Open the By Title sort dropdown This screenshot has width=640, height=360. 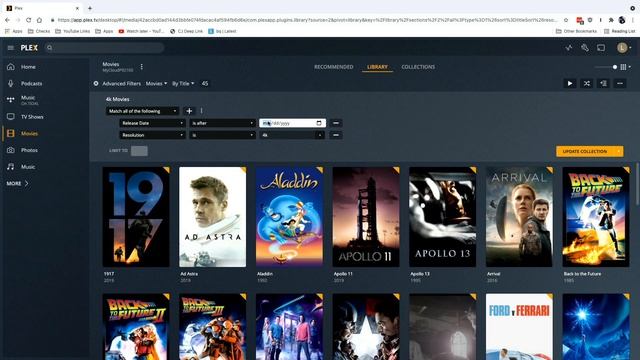[183, 84]
